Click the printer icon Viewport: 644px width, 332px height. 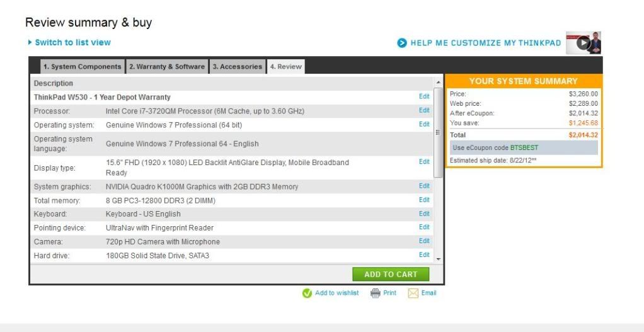tap(376, 293)
